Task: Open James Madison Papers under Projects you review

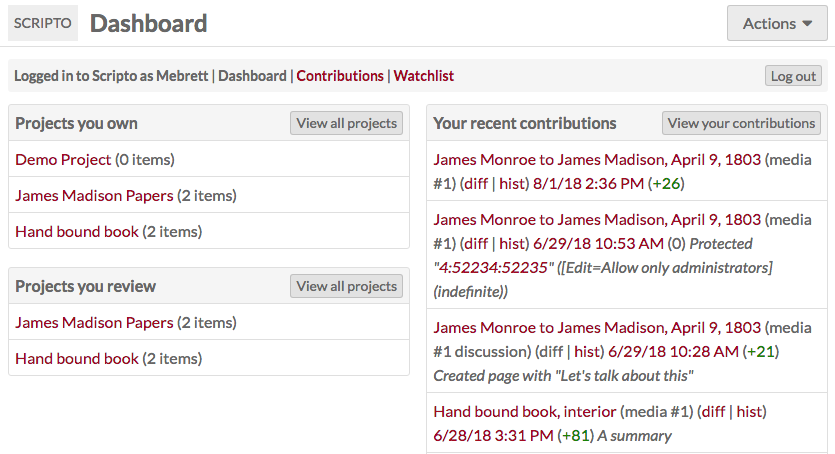Action: [x=94, y=323]
